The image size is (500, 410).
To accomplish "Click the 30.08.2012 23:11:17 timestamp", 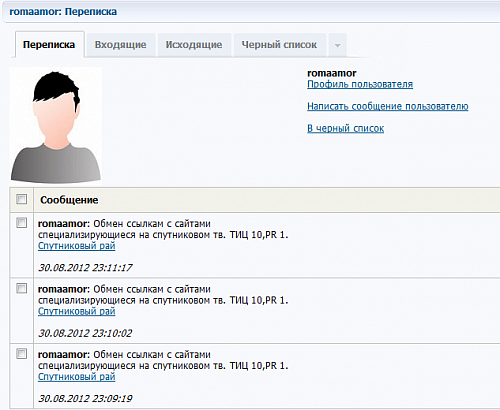I will pyautogui.click(x=85, y=268).
